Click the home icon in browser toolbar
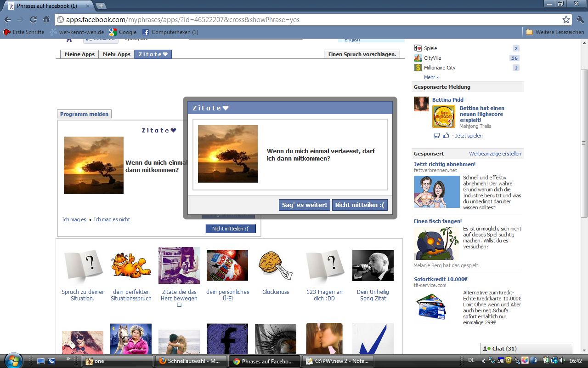 tap(46, 19)
